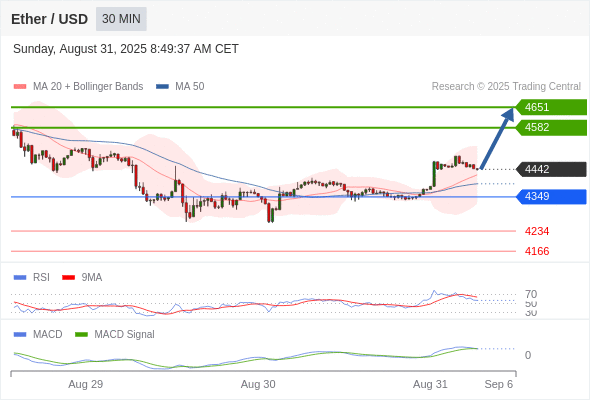The height and width of the screenshot is (400, 590).
Task: Click the MA 20 + Bollinger Bands label
Action: (x=88, y=87)
